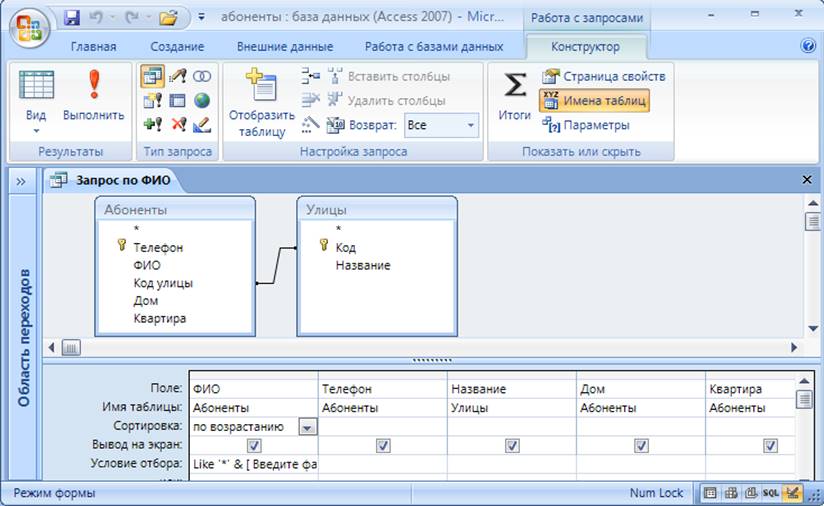This screenshot has width=824, height=506.
Task: Open the expression builder icon
Action: point(311,125)
